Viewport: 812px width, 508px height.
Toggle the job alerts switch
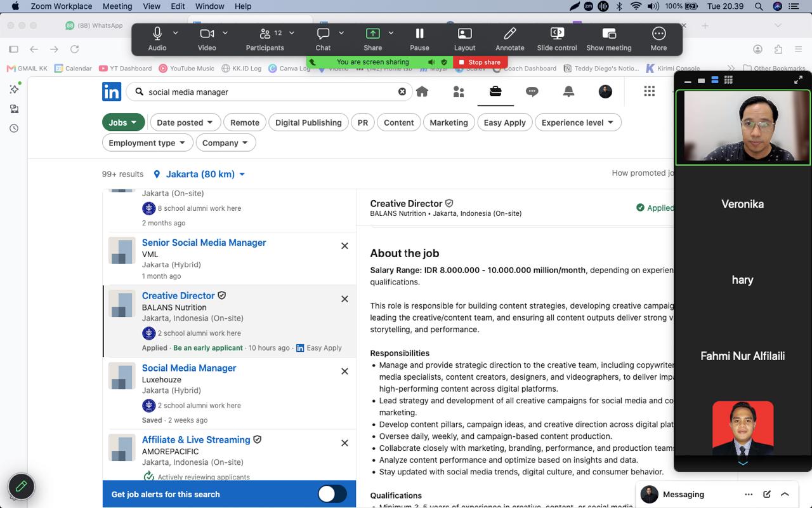tap(332, 494)
